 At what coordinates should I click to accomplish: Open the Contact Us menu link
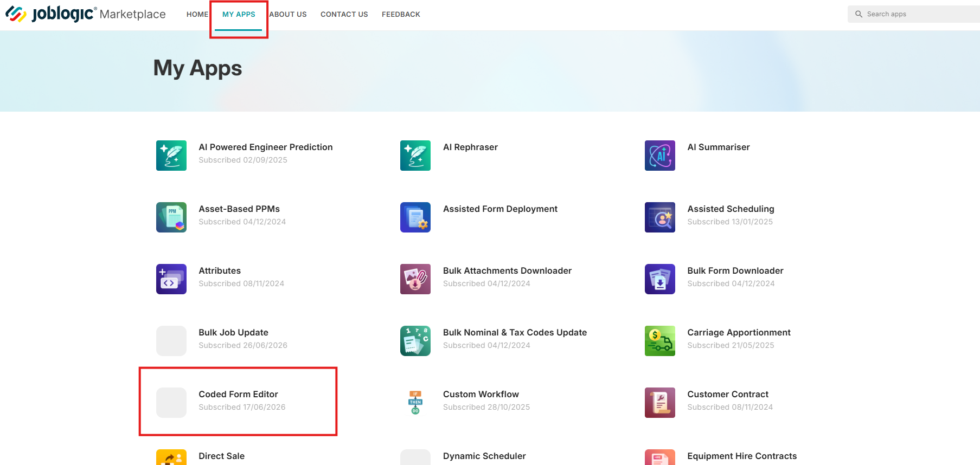[x=344, y=14]
